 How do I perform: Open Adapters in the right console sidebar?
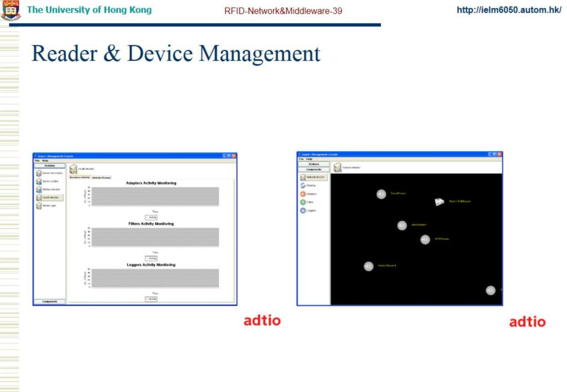click(309, 194)
